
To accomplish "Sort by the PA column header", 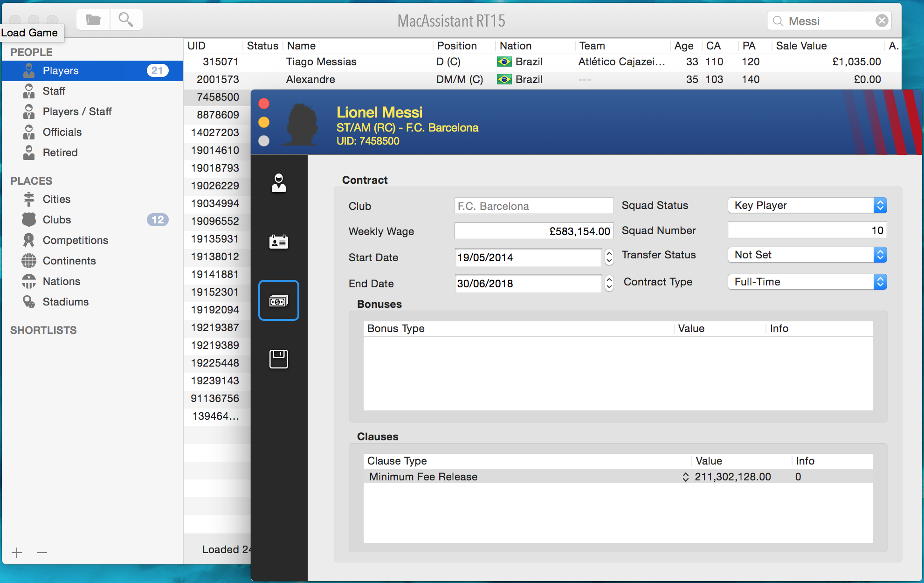I will point(755,46).
